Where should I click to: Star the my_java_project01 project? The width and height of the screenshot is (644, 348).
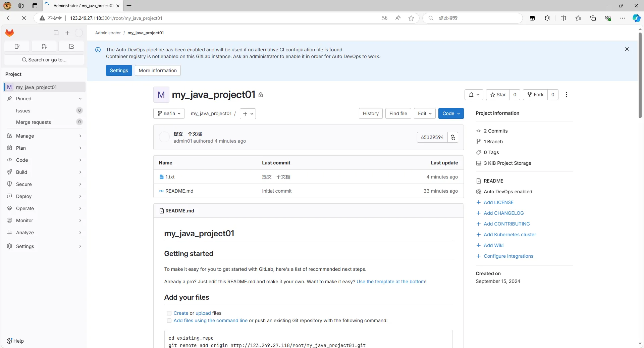[498, 95]
